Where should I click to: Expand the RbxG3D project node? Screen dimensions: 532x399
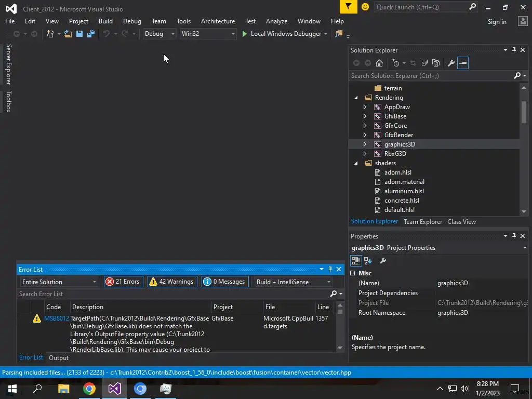coord(365,154)
